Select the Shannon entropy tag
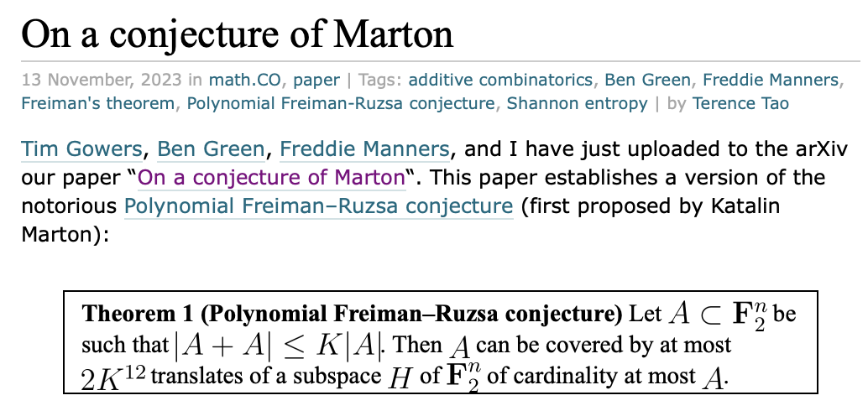The width and height of the screenshot is (868, 411). (577, 103)
